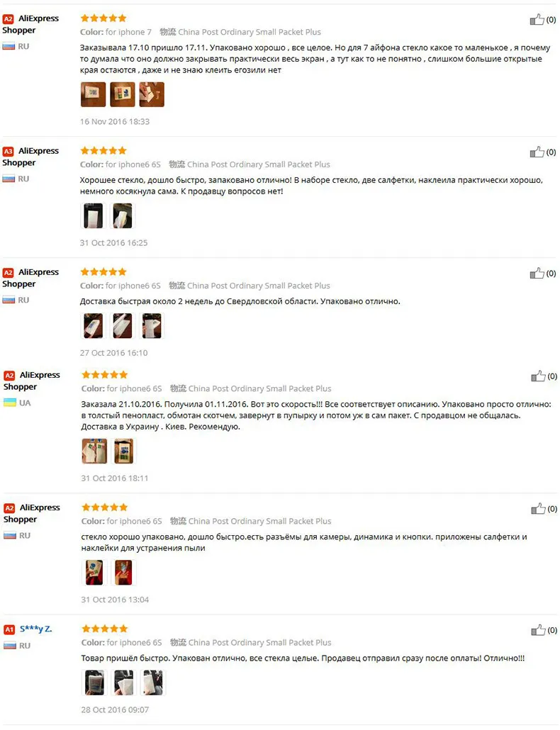
Task: Open third photo in the 16 Nov review
Action: (x=152, y=94)
